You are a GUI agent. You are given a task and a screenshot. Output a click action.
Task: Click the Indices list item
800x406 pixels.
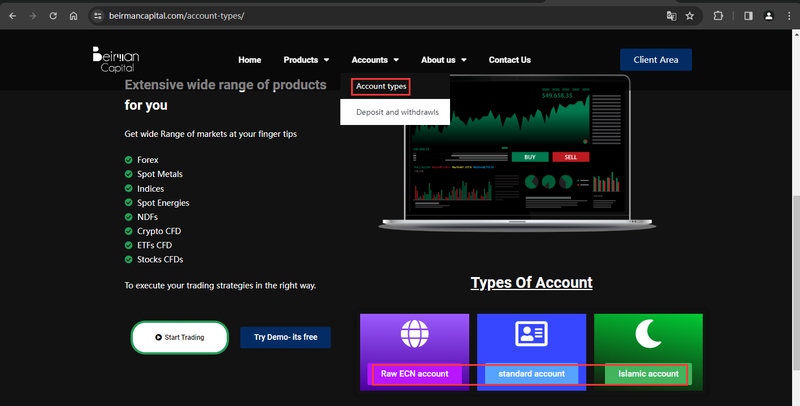(151, 189)
